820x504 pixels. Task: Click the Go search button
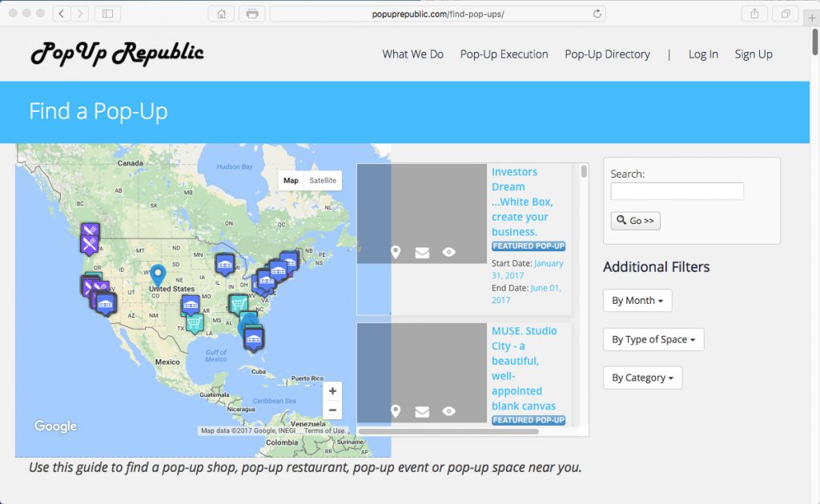[635, 220]
